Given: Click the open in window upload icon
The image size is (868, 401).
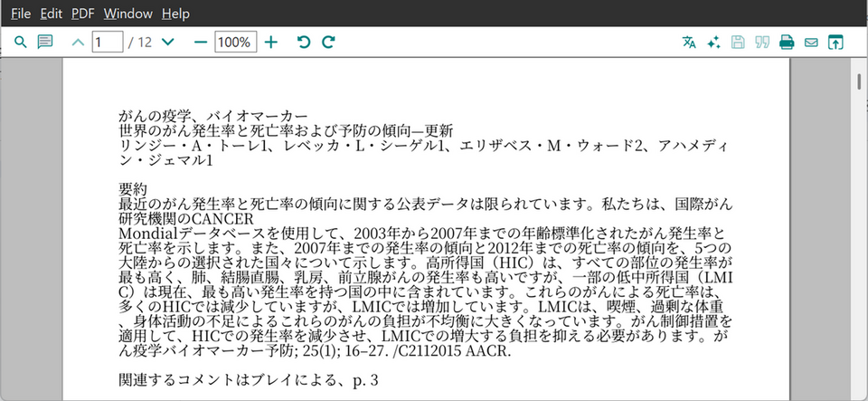Looking at the screenshot, I should (835, 43).
